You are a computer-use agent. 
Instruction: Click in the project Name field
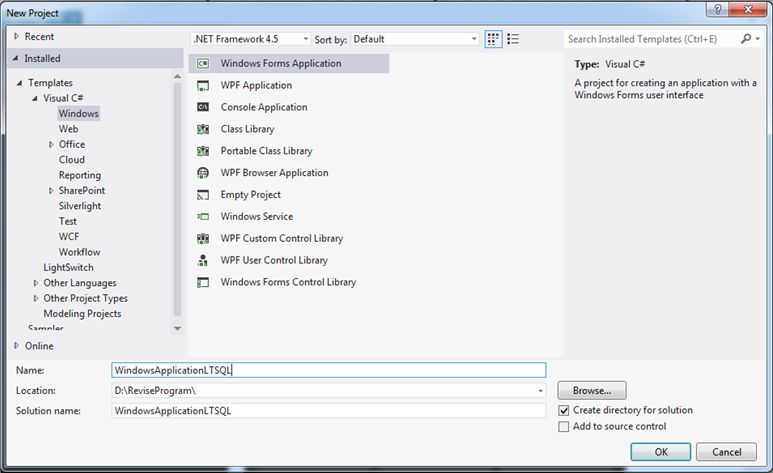point(329,370)
